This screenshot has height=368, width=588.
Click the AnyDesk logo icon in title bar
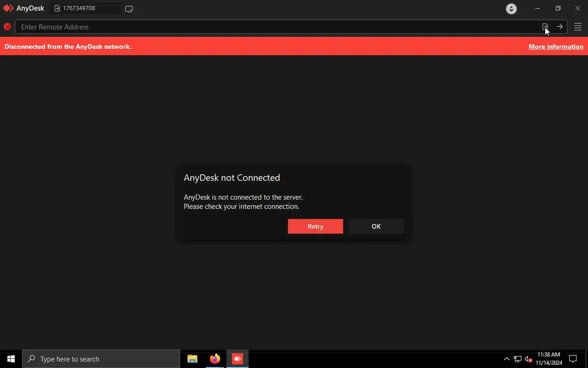point(8,8)
